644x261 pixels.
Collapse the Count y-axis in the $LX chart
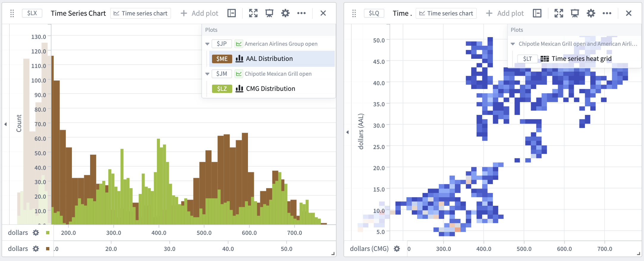pos(6,124)
